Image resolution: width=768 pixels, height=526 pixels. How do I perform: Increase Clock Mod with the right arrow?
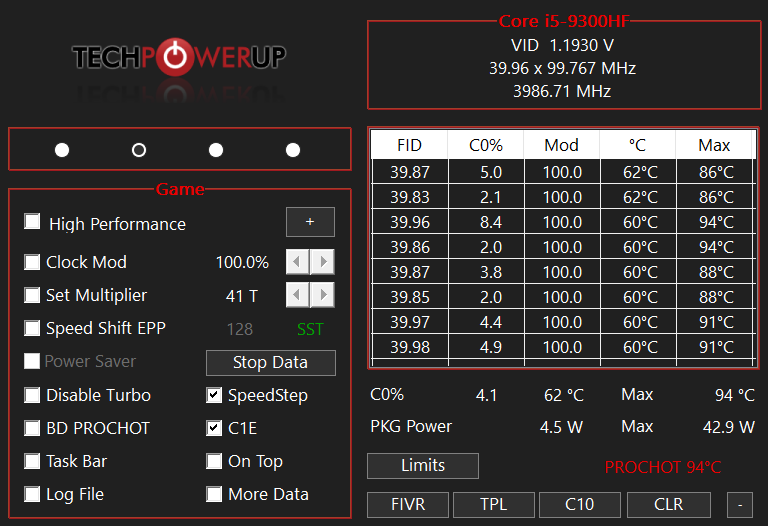tap(323, 262)
